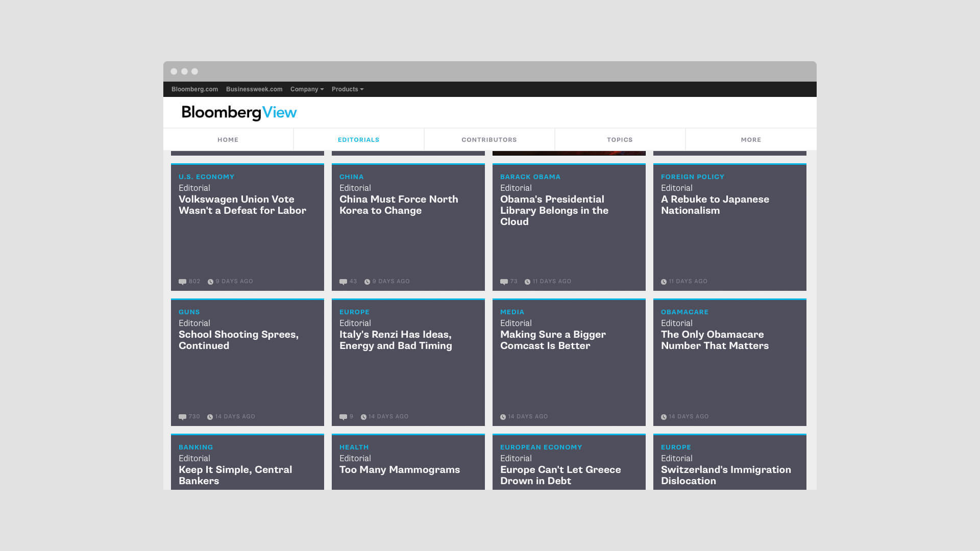Click comment bubble icon on Italy's Renzi card
The width and height of the screenshot is (980, 551).
pyautogui.click(x=343, y=417)
